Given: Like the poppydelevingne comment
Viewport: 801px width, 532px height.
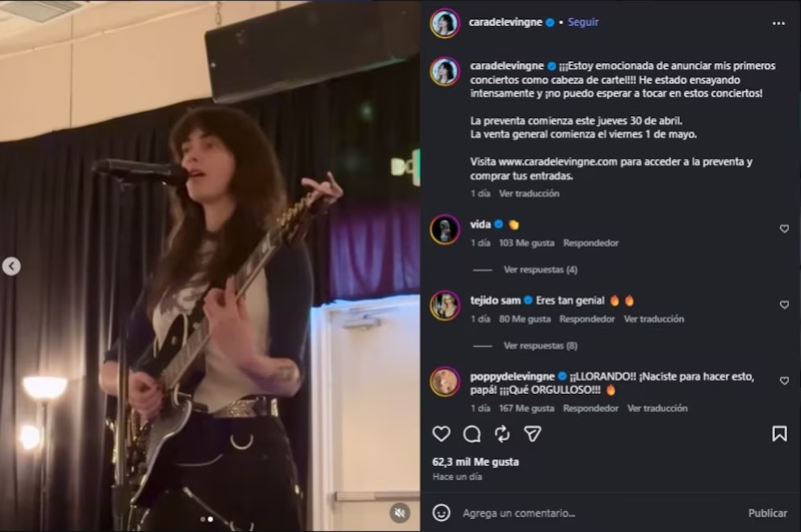Looking at the screenshot, I should point(784,380).
